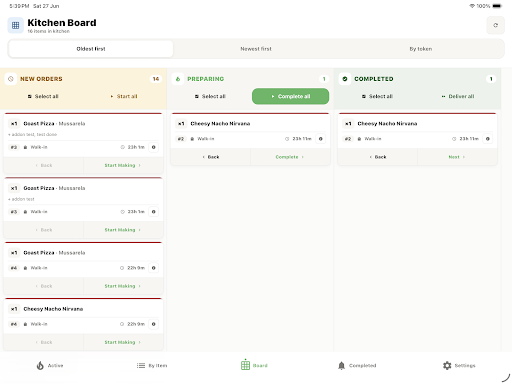Viewport: 512px width, 384px height.
Task: Open info icon on 'addon test, test done' pizza card
Action: pos(153,147)
